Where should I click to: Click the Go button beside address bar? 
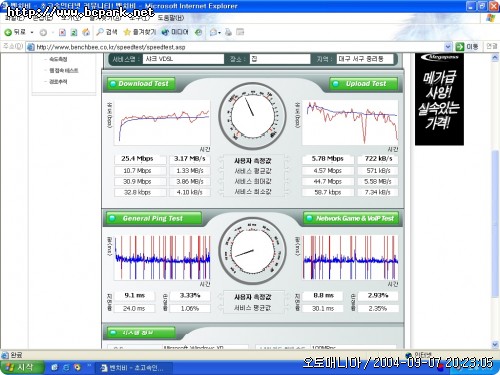click(467, 47)
